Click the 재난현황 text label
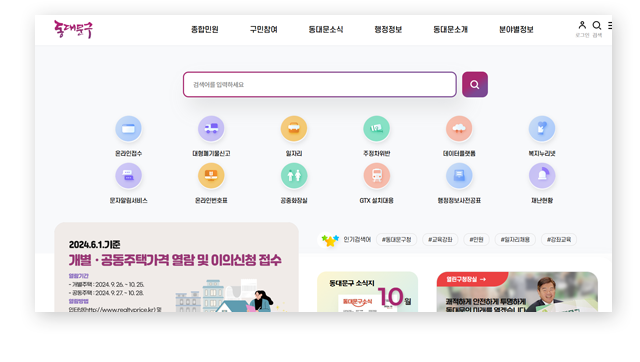Screen dimensions: 640x362 coord(542,200)
